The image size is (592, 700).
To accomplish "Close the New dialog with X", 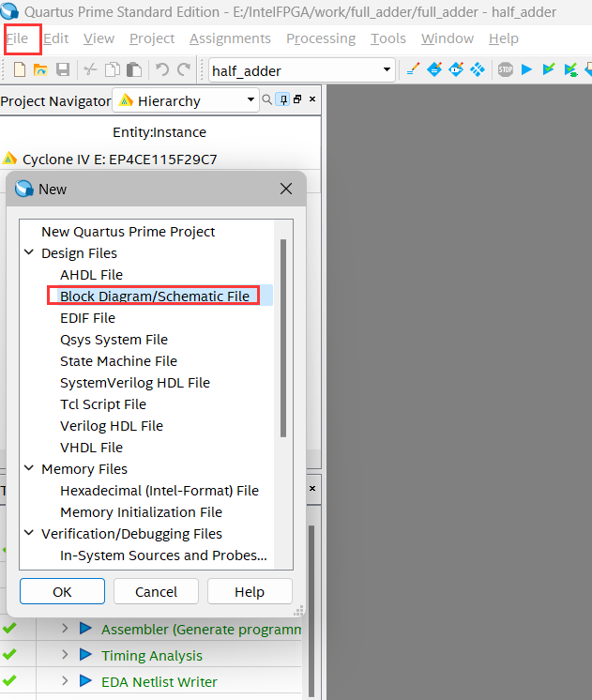I will tap(286, 189).
